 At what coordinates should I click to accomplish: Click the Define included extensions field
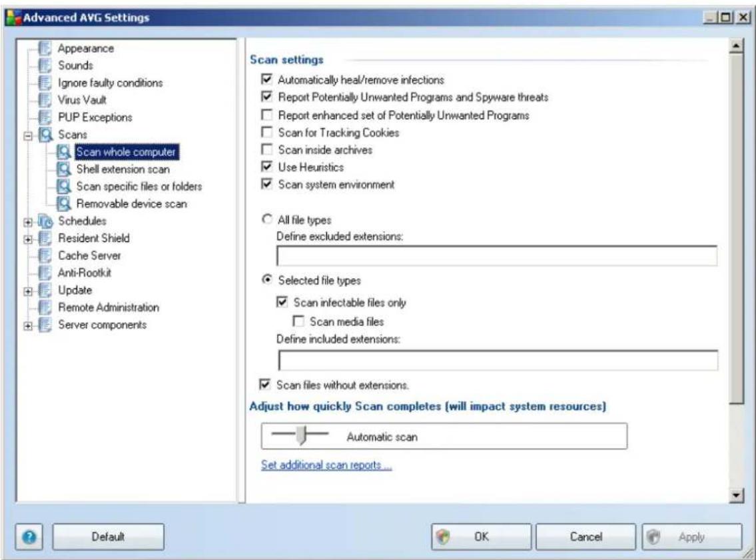tap(498, 360)
